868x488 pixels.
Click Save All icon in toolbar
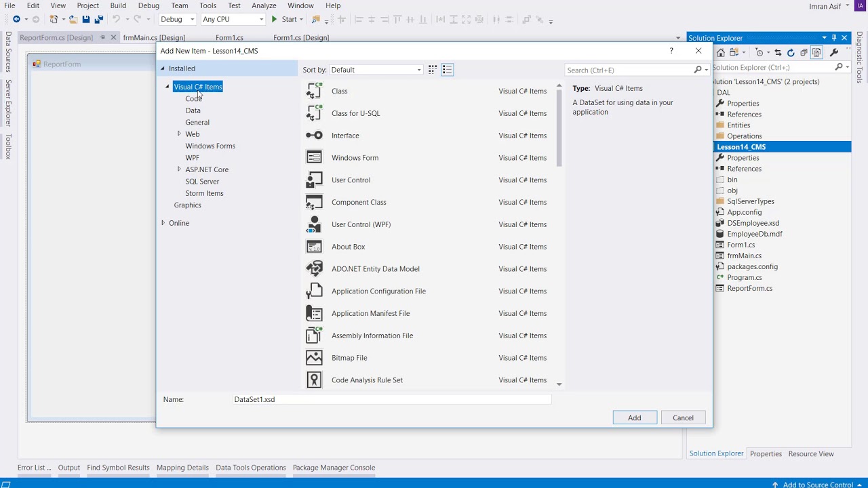98,19
